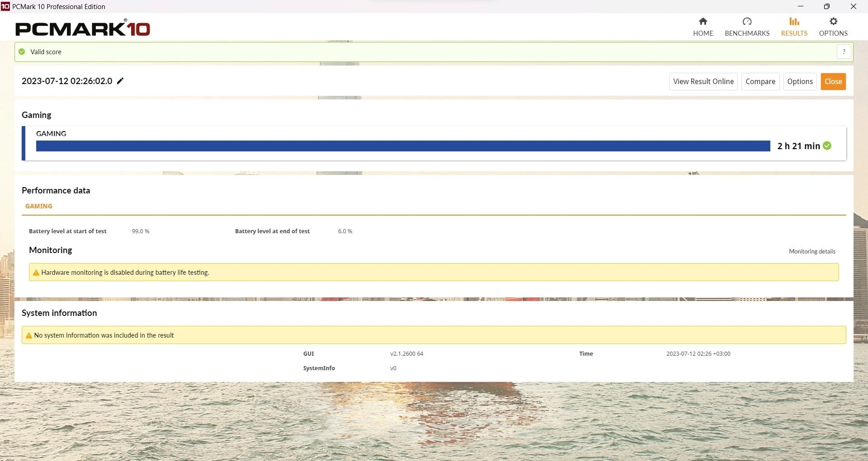Click the result Options button

(x=800, y=81)
